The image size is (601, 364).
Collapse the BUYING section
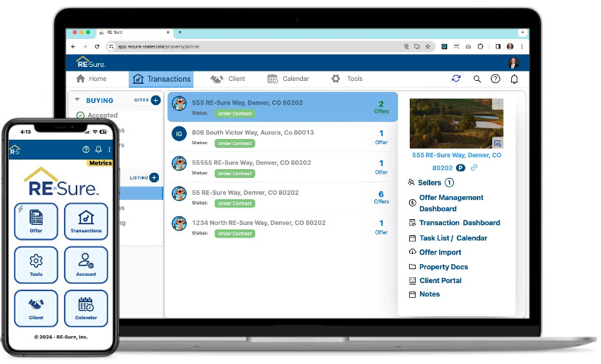pos(77,100)
